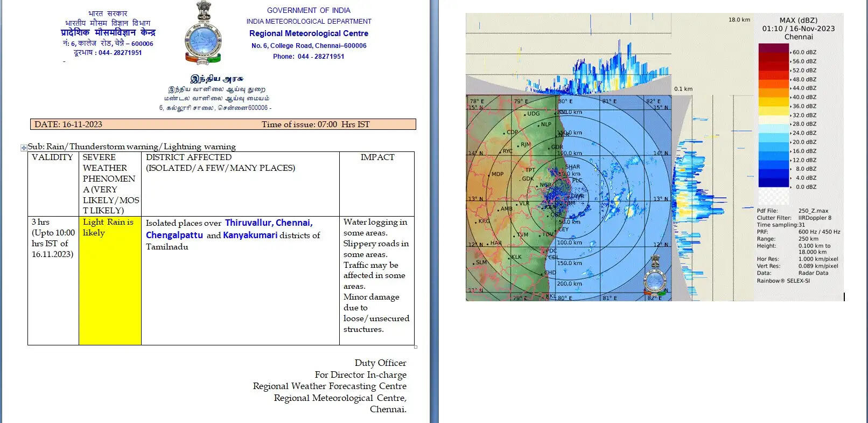Click the yellow 'Light Rain is likely' cell
Screen dimensions: 868x423
pos(110,280)
